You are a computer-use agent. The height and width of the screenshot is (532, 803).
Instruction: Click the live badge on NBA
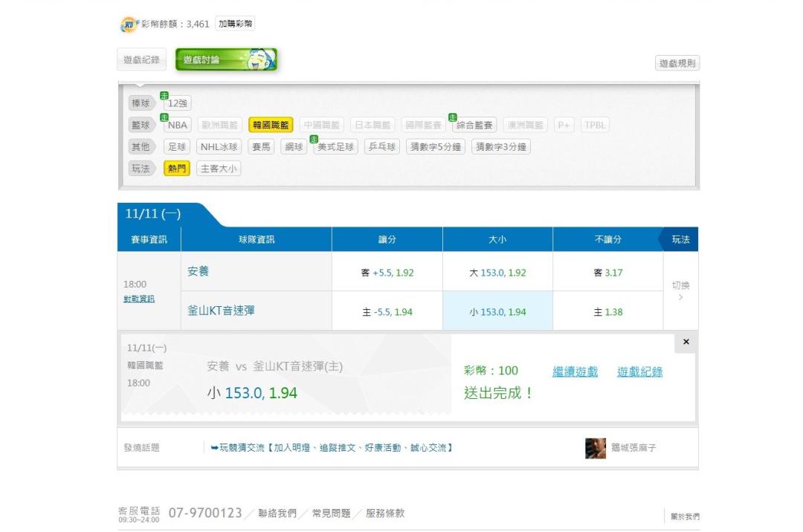pos(164,117)
